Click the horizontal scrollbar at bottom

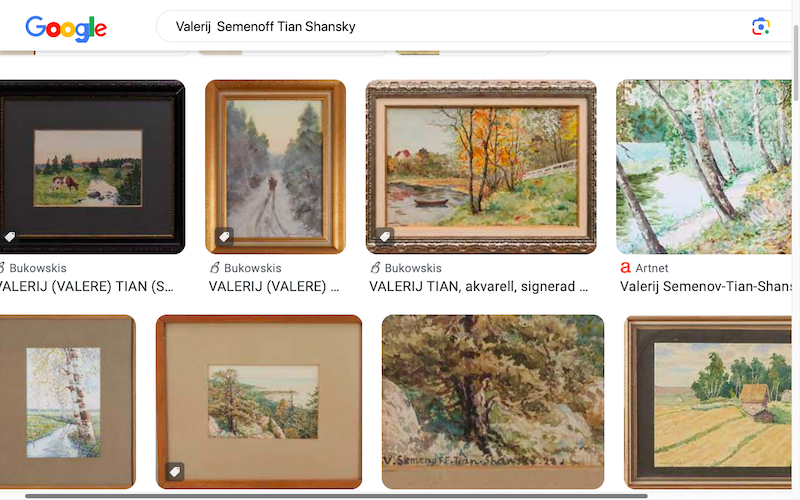click(336, 496)
